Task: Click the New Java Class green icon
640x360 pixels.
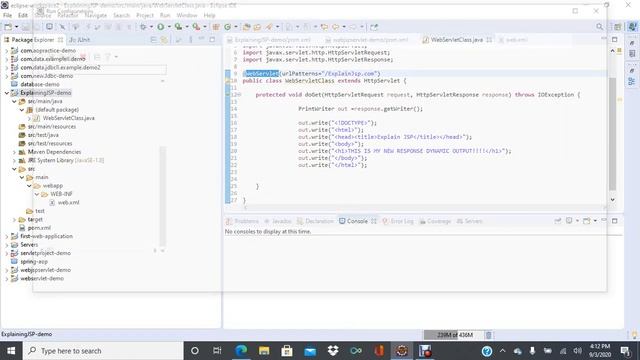Action: pos(227,27)
